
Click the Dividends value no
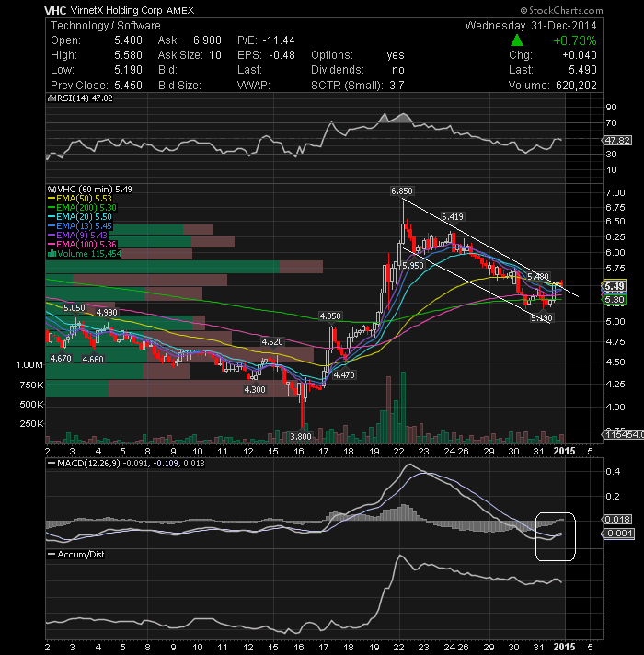click(x=398, y=70)
